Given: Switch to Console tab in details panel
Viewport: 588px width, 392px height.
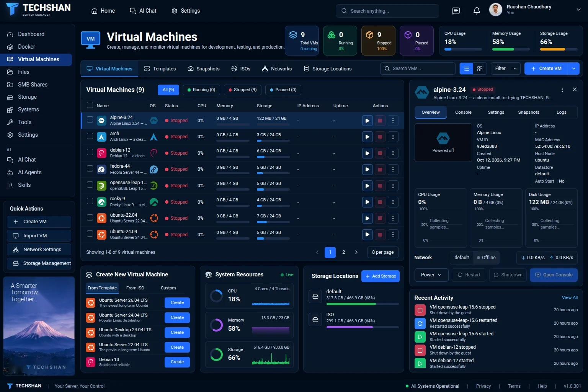Looking at the screenshot, I should (x=463, y=112).
